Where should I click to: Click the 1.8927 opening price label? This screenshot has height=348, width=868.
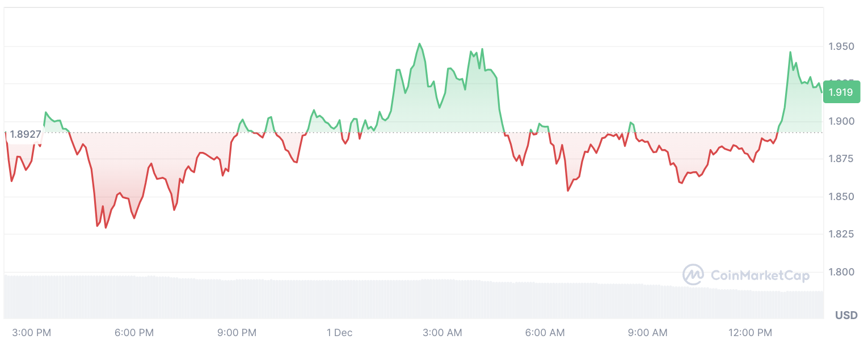click(x=26, y=134)
